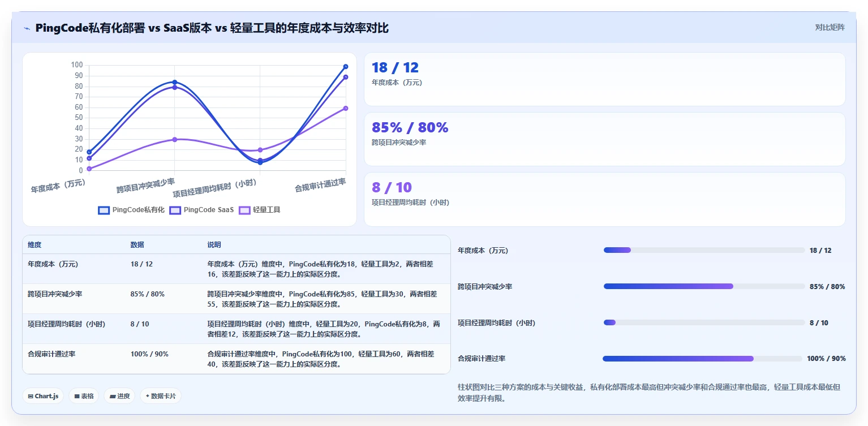Click the 对比矩阵 label in header

830,27
